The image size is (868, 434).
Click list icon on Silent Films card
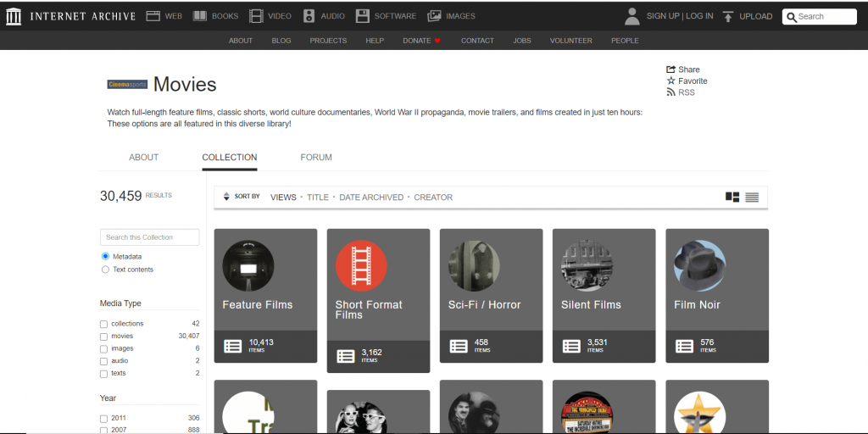[x=571, y=347]
